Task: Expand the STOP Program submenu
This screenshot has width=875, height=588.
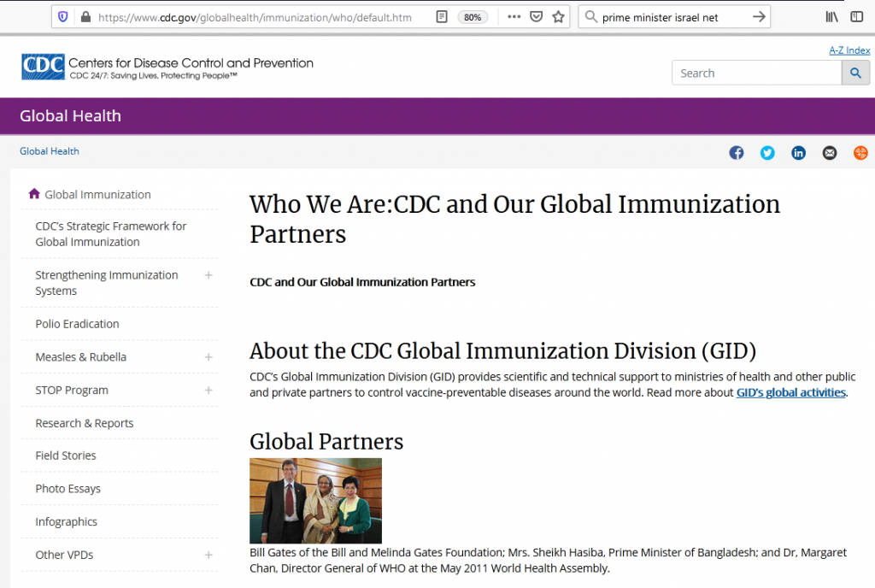Action: click(208, 390)
